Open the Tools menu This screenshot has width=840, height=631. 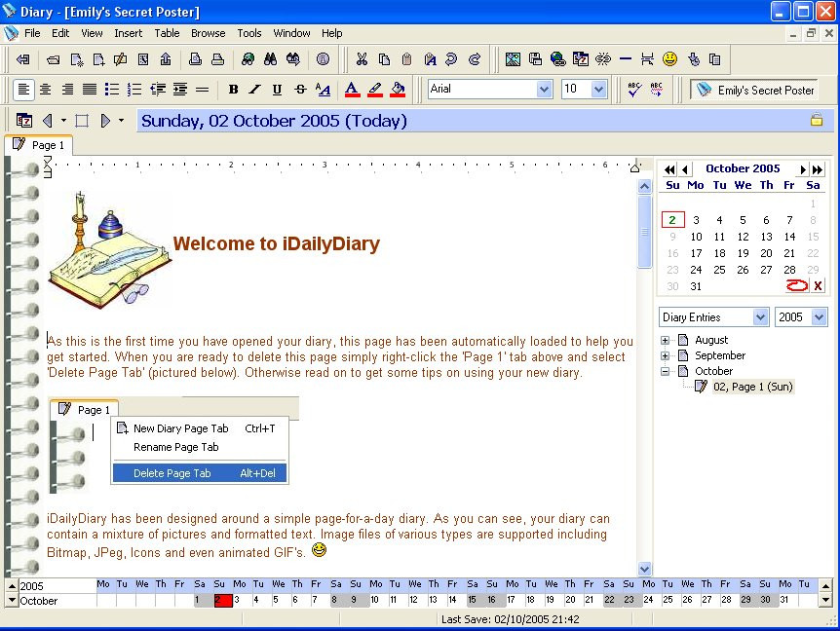pyautogui.click(x=249, y=33)
